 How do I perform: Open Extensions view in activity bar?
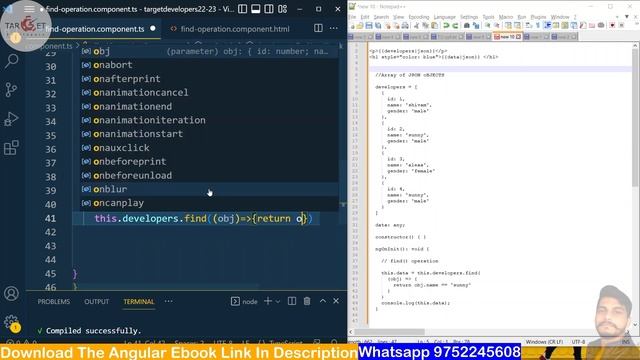pyautogui.click(x=11, y=148)
